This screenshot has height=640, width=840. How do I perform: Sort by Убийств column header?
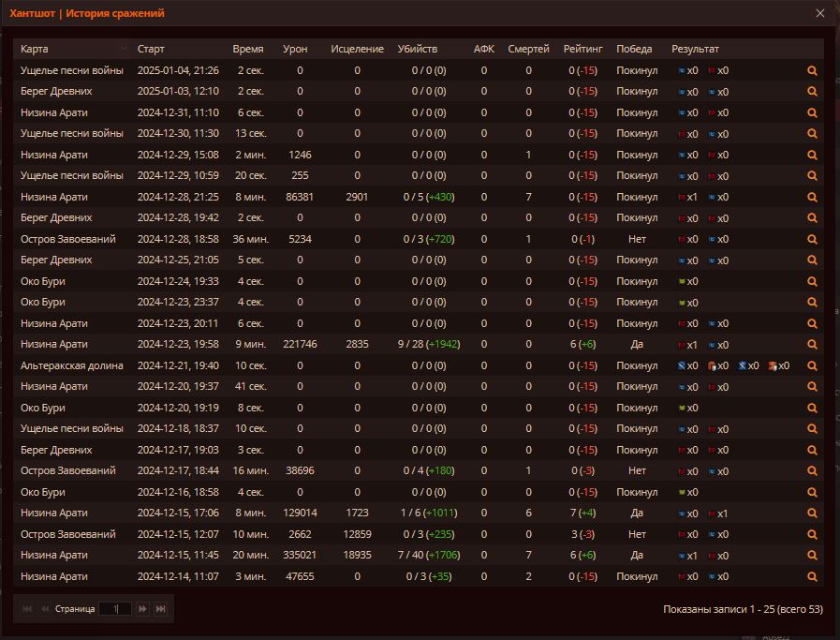coord(418,49)
